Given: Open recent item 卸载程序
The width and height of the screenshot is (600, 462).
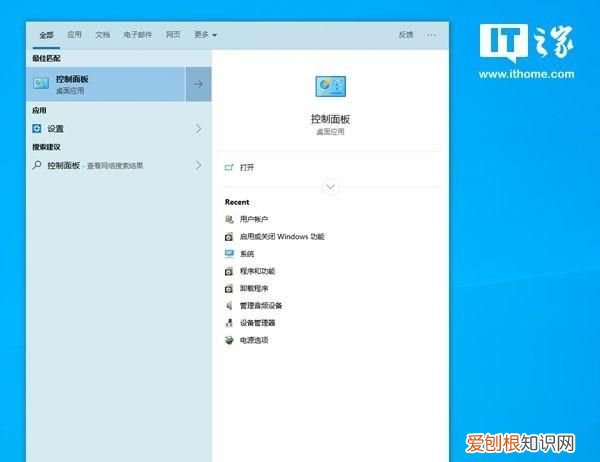Looking at the screenshot, I should [x=254, y=288].
